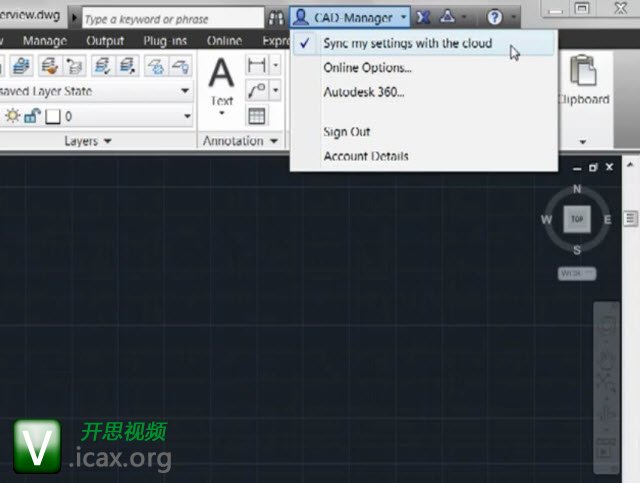The image size is (640, 483).
Task: Select the Multileader tool
Action: click(257, 90)
